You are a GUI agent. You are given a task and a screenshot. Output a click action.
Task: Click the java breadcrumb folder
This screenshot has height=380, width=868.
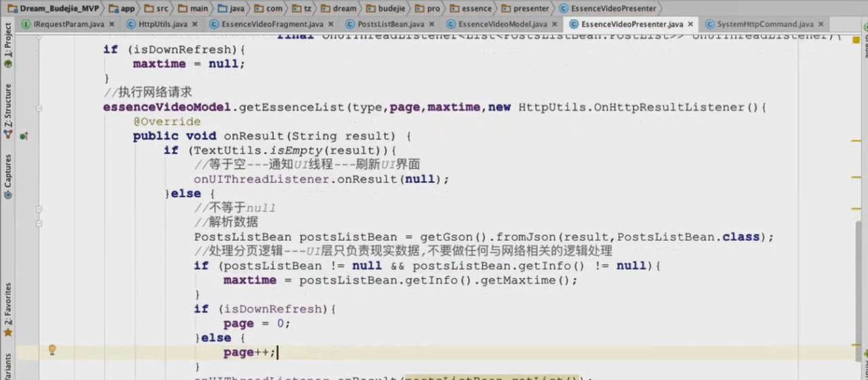(x=233, y=9)
